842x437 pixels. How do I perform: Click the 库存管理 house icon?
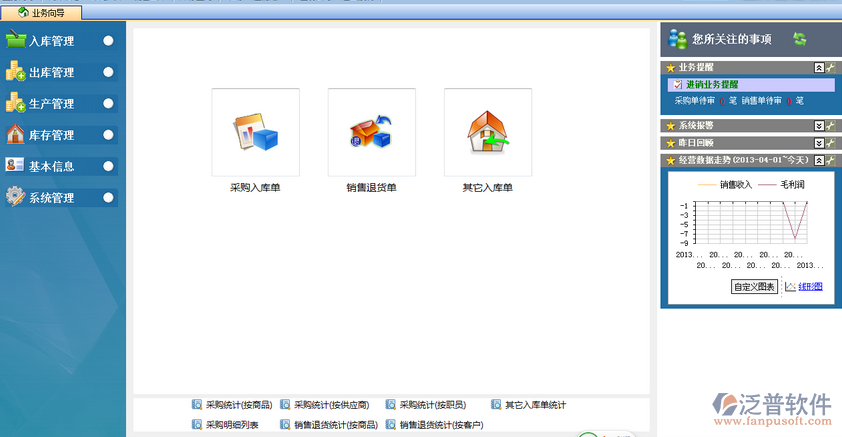[15, 134]
